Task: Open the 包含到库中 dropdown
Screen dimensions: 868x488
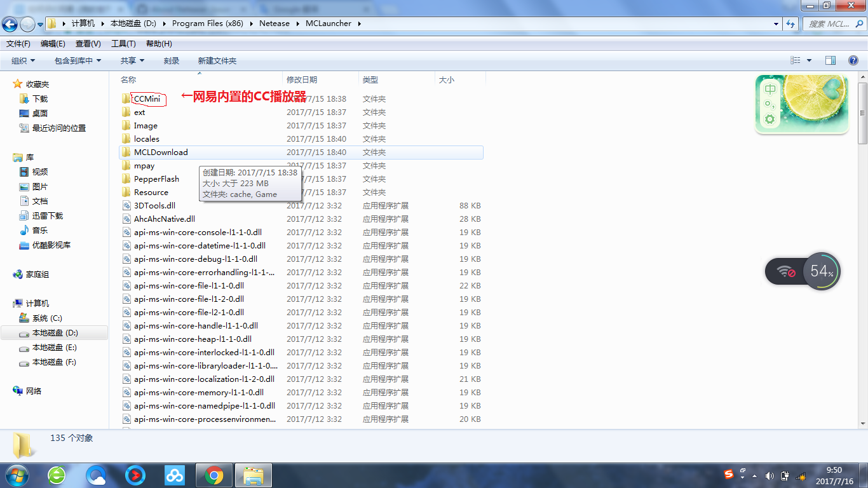Action: [x=78, y=60]
